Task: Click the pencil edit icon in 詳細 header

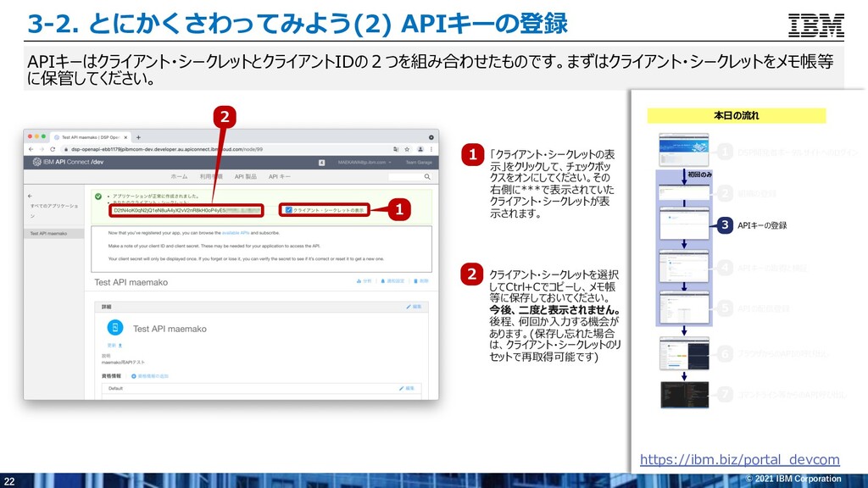Action: point(409,307)
